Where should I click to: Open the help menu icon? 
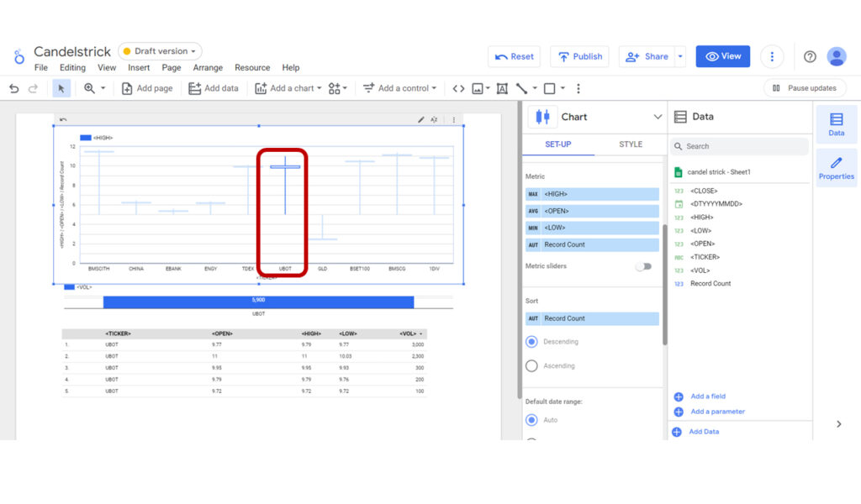click(x=810, y=56)
